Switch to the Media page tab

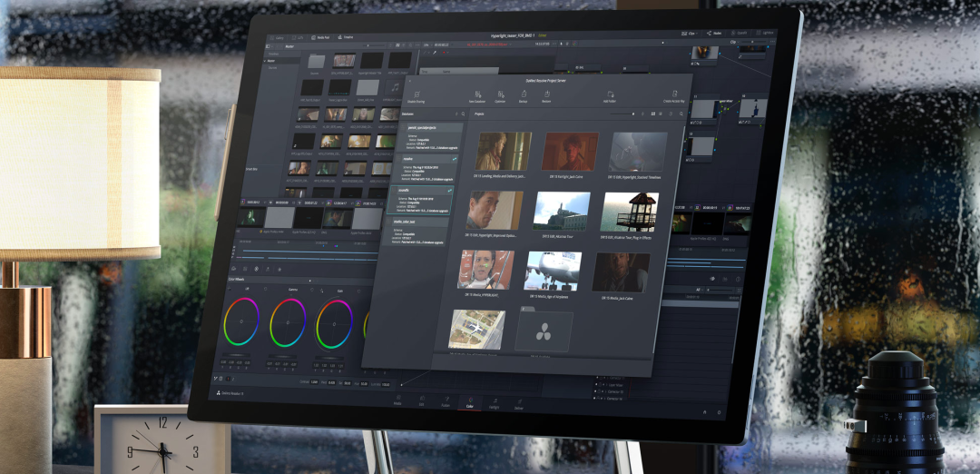tap(397, 400)
